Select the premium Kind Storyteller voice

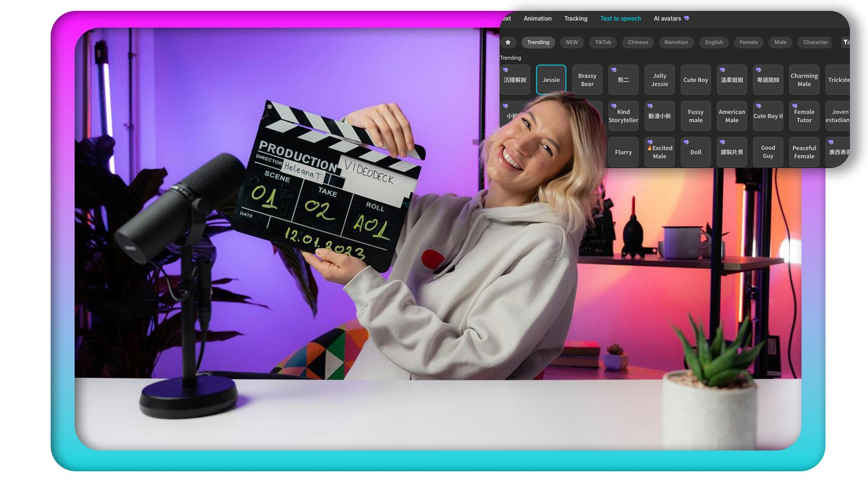pos(623,116)
